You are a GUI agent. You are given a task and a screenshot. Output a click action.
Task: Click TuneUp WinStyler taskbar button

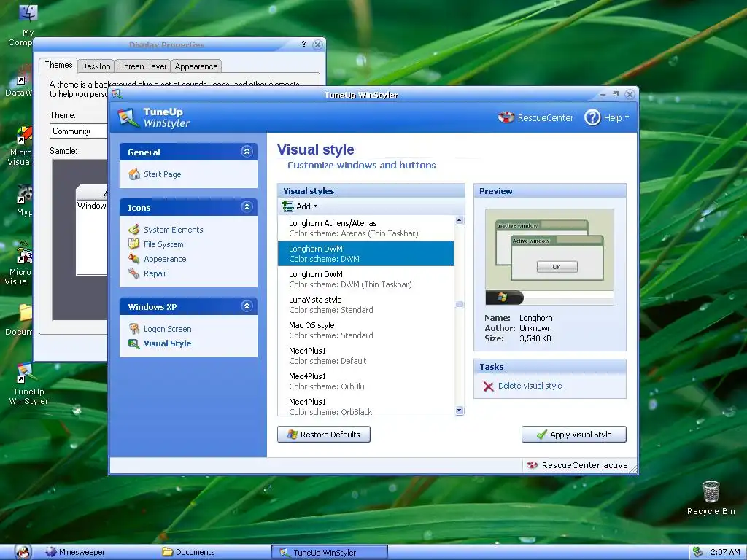(x=330, y=553)
